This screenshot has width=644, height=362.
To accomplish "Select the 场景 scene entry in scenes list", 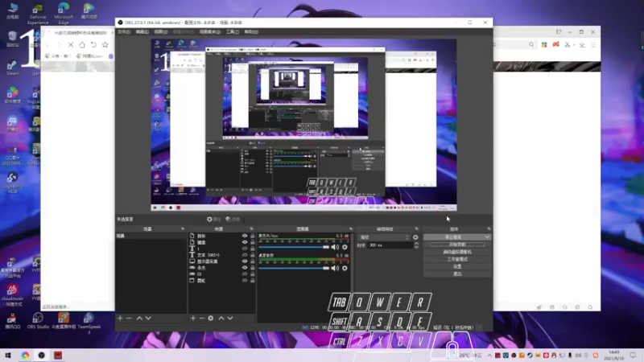I will [x=151, y=236].
